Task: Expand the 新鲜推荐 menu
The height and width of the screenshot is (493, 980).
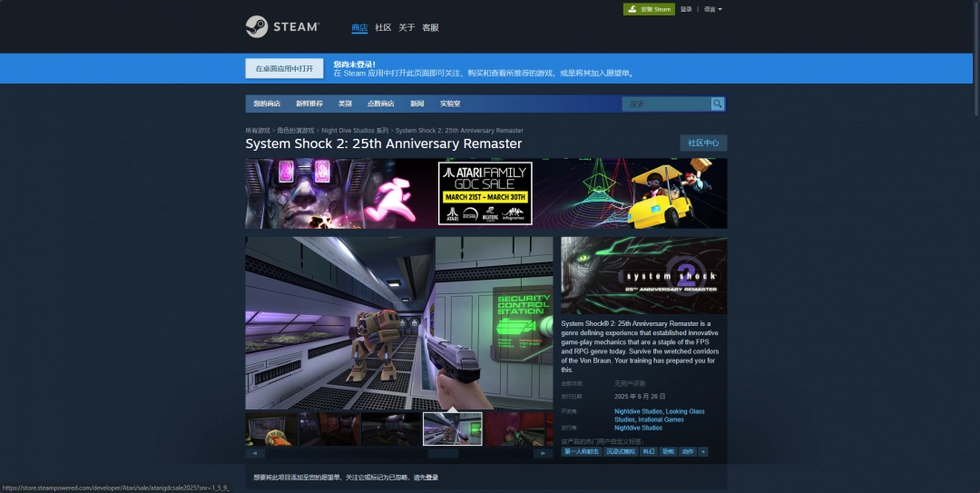Action: click(309, 104)
